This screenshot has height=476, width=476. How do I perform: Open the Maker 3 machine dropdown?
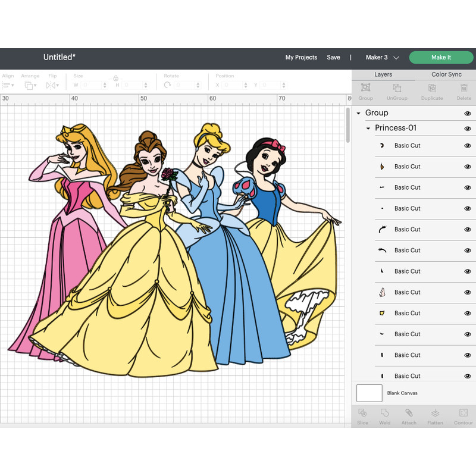click(381, 57)
